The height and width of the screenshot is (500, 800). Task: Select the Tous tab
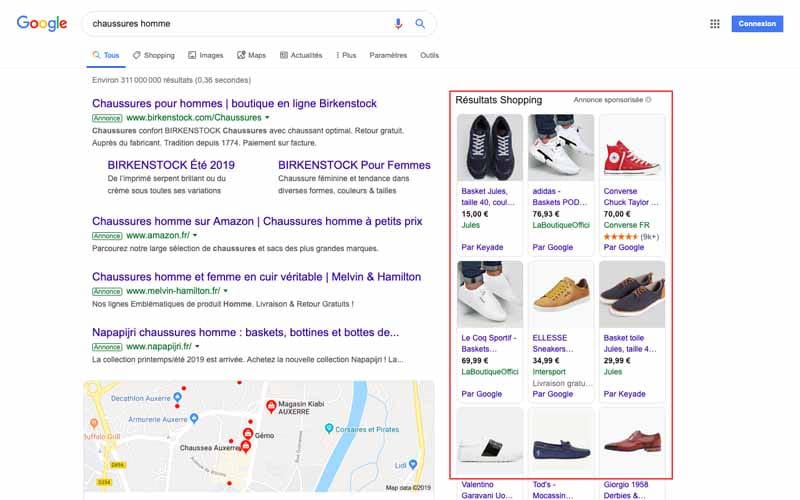(x=106, y=55)
